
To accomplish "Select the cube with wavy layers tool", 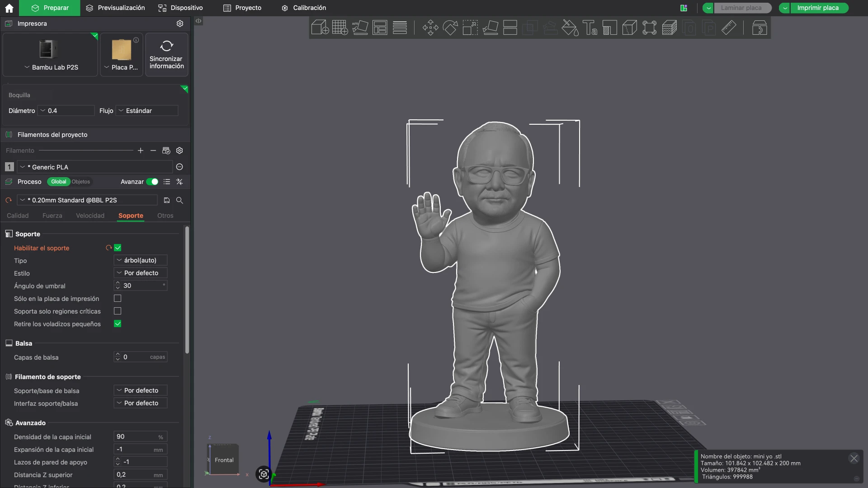I will 669,28.
